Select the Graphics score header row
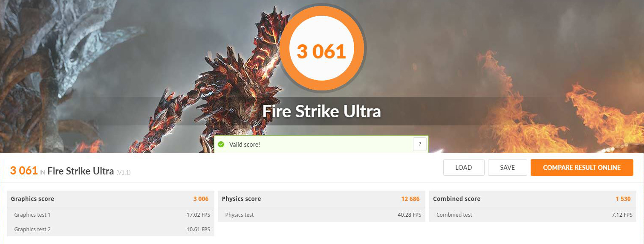 click(111, 199)
